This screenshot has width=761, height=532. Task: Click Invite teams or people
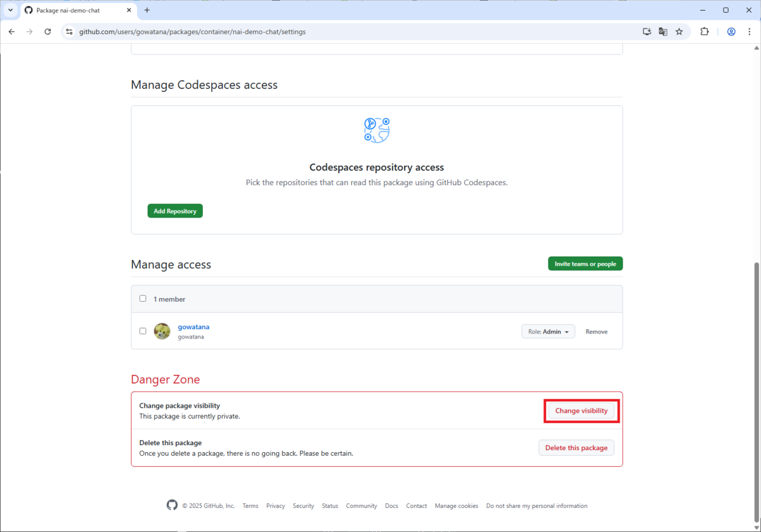[585, 264]
